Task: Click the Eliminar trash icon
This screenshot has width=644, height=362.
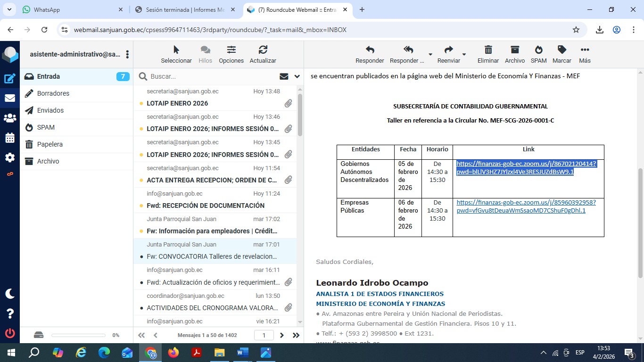Action: click(488, 54)
